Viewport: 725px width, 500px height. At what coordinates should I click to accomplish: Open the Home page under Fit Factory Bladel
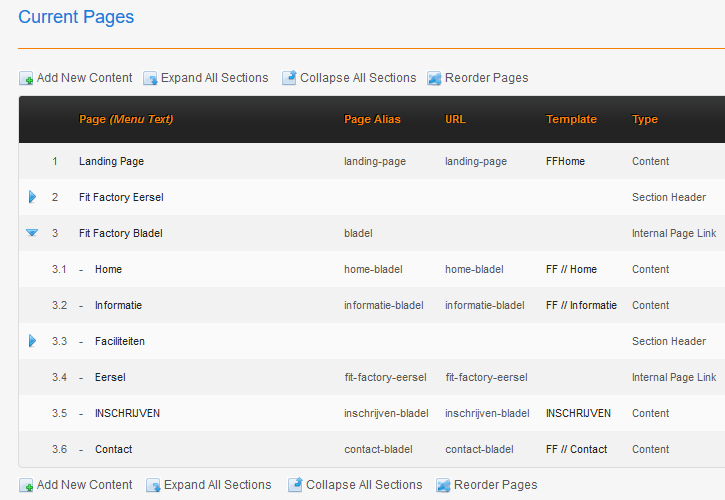coord(108,269)
